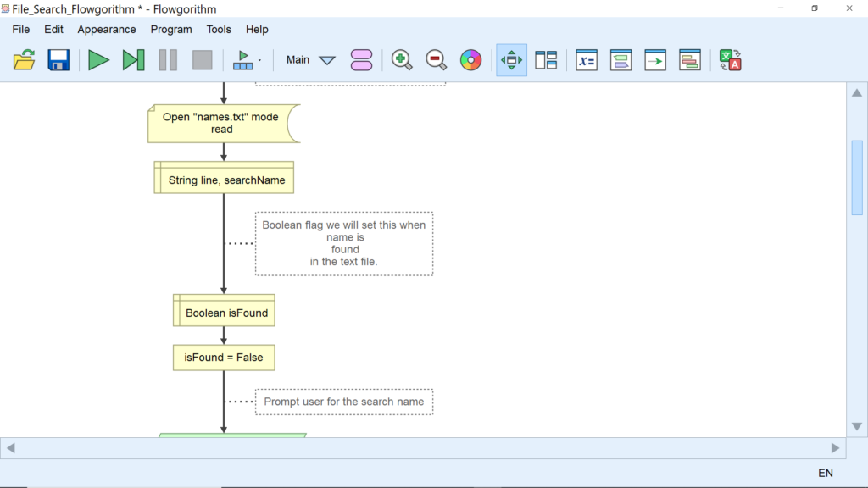Select the 'isFound = False' assignment block
The image size is (868, 488).
click(x=223, y=357)
